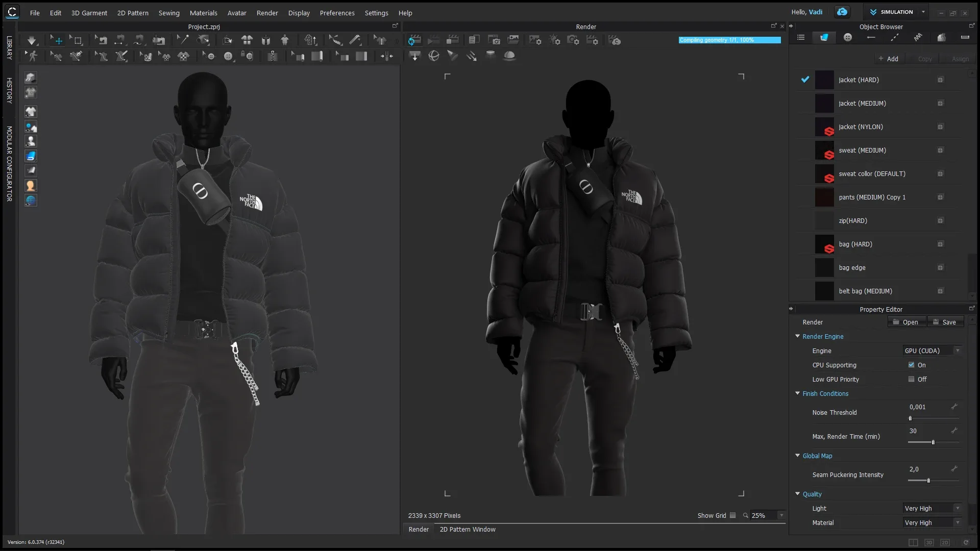Open the Preferences menu
This screenshot has height=551, width=980.
pyautogui.click(x=337, y=13)
